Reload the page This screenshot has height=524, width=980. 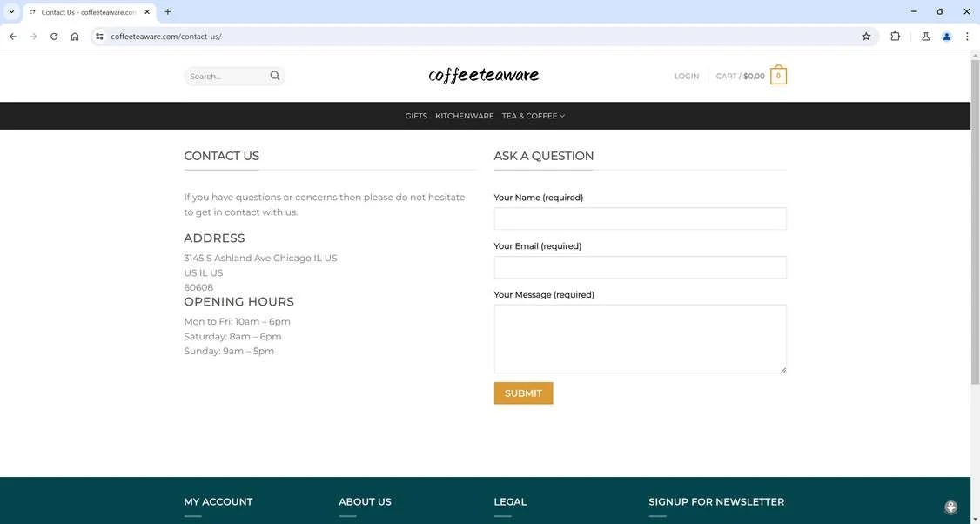tap(54, 37)
